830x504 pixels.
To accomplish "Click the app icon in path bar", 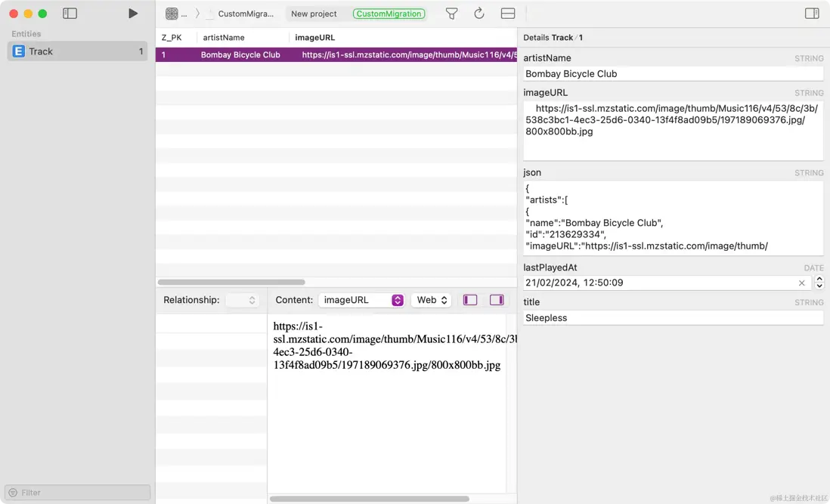I will (x=172, y=14).
